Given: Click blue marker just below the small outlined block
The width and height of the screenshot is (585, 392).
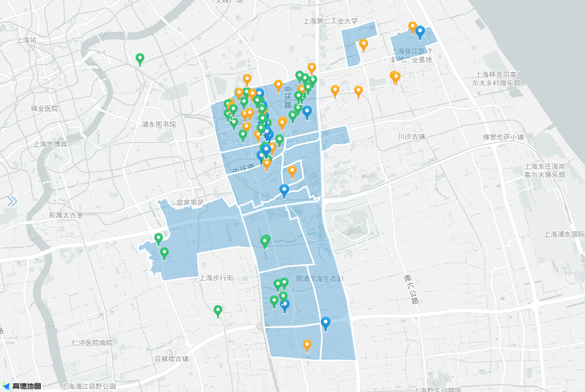Looking at the screenshot, I should 284,191.
